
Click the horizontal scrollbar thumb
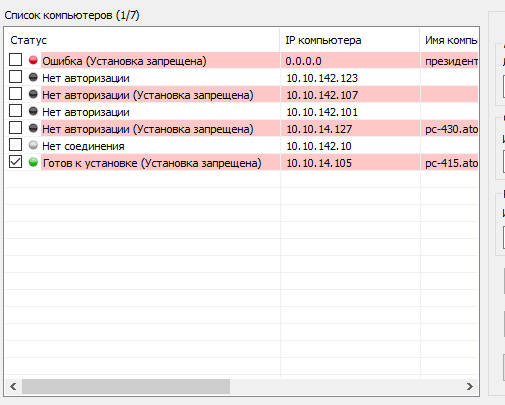point(126,386)
